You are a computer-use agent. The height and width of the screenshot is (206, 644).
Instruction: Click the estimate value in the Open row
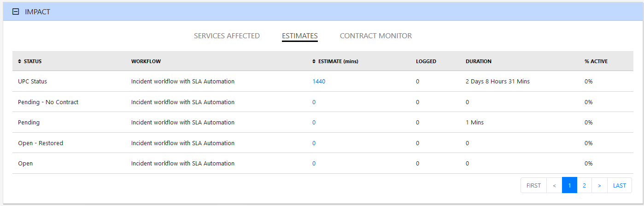pos(314,164)
